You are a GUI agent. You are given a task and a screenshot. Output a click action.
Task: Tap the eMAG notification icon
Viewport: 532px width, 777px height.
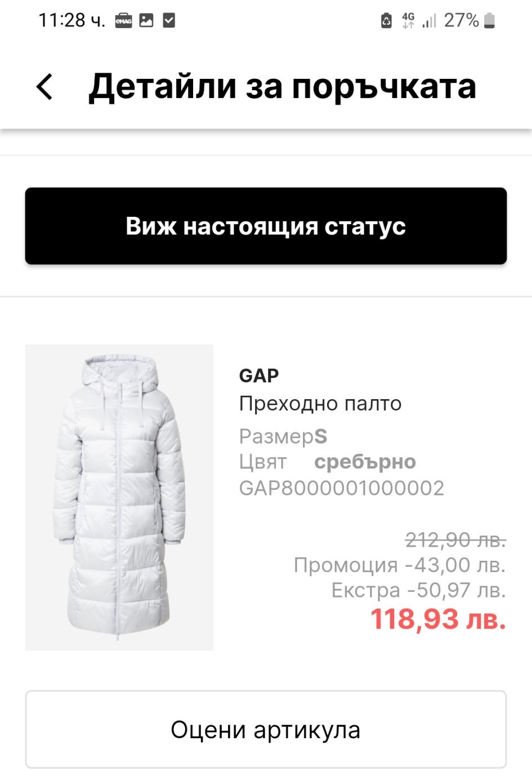[124, 21]
